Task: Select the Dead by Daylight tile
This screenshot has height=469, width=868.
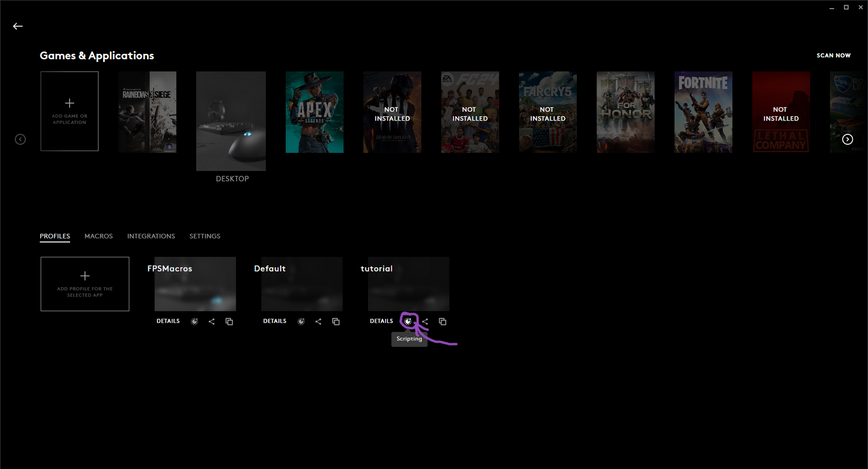Action: [392, 112]
